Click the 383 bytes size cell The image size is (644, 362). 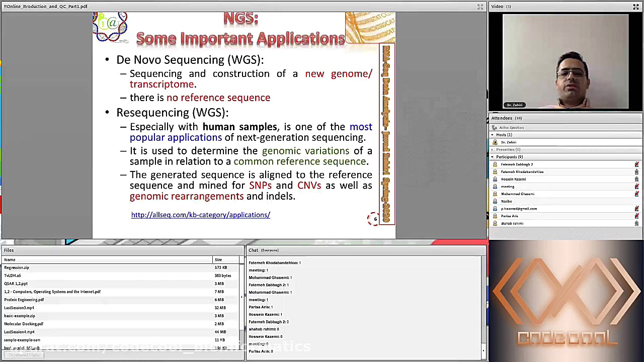point(222,276)
